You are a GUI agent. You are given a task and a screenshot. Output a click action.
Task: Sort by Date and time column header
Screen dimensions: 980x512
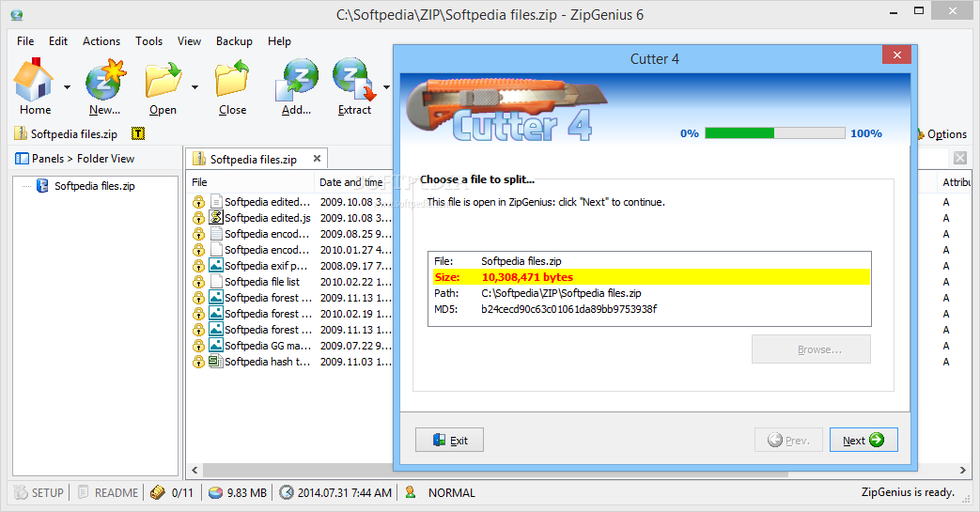coord(353,182)
